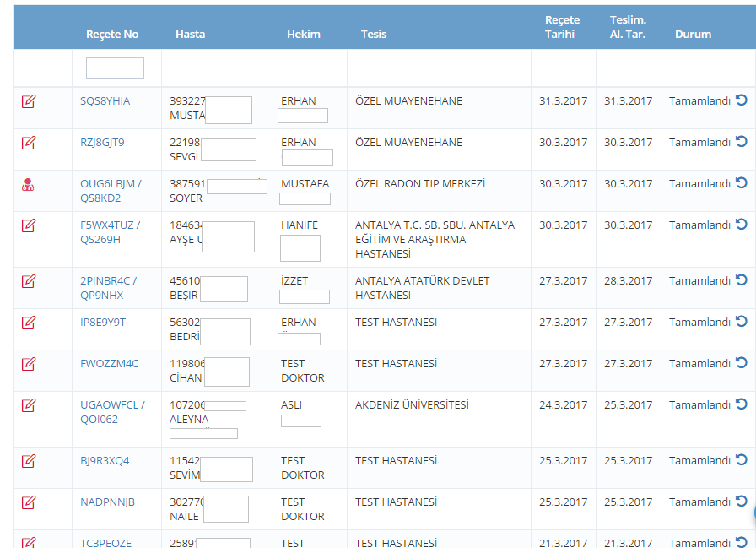Image resolution: width=756 pixels, height=548 pixels.
Task: Click the Durum column header
Action: click(x=693, y=35)
